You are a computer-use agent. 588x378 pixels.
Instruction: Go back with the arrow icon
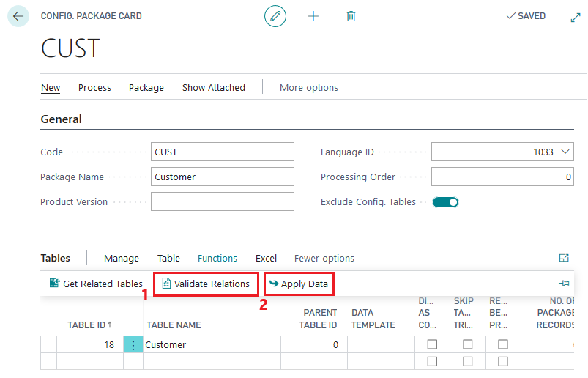coord(18,16)
